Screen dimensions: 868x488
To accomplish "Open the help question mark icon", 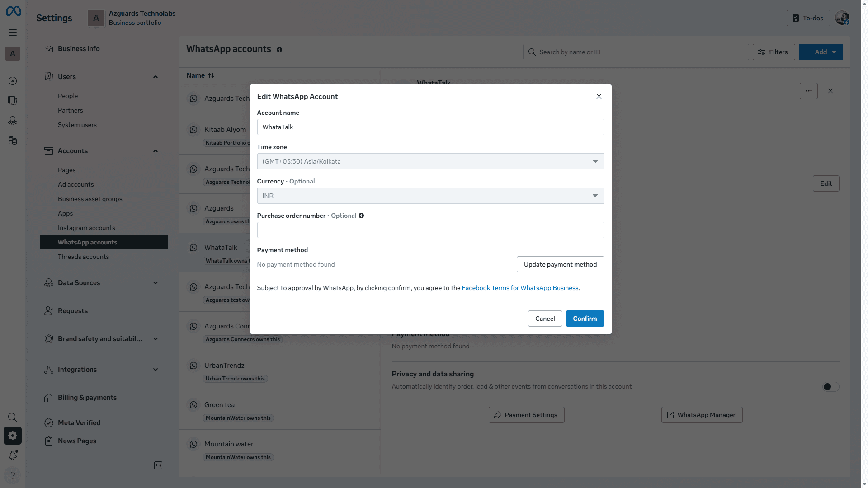I will (13, 475).
